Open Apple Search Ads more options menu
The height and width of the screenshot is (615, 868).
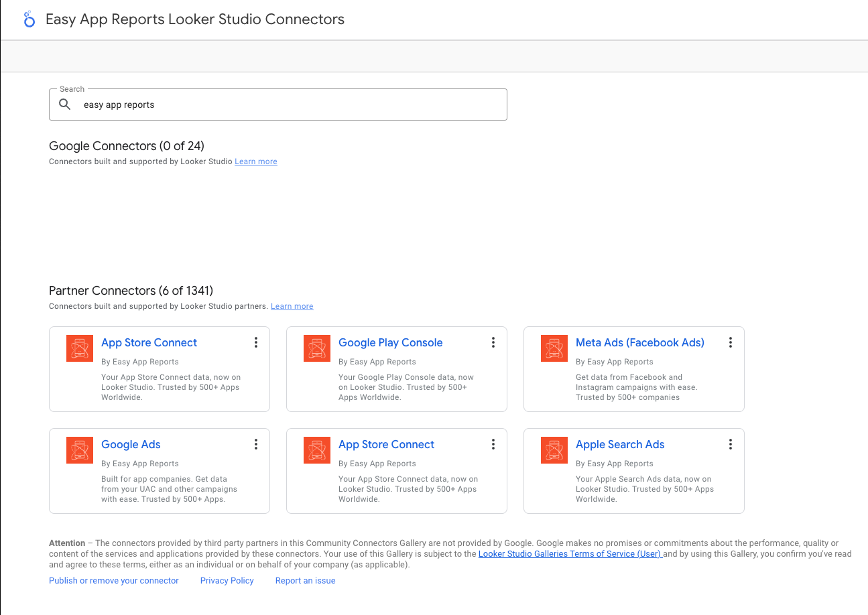pos(730,444)
